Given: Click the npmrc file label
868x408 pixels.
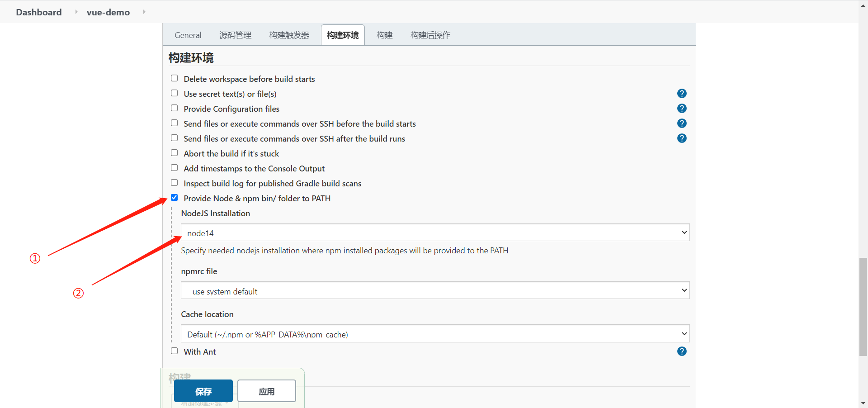Looking at the screenshot, I should (199, 271).
